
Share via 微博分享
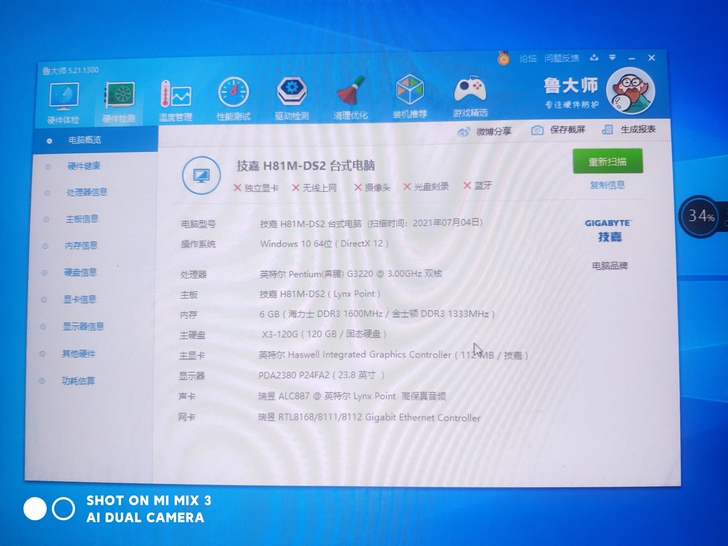tap(484, 132)
